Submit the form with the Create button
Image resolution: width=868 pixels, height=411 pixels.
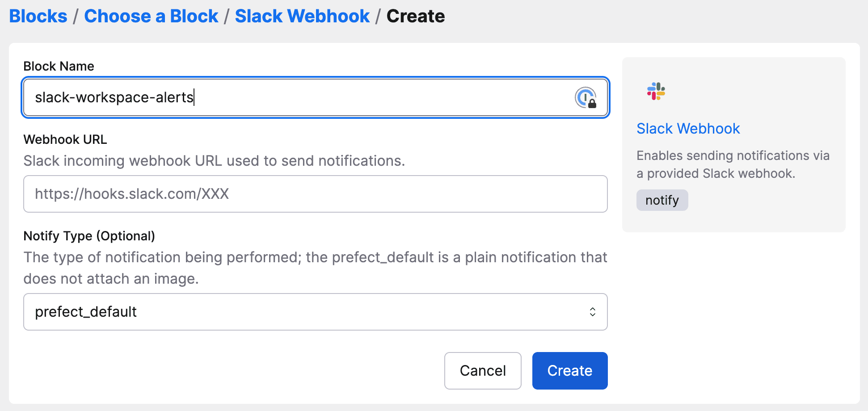coord(569,371)
